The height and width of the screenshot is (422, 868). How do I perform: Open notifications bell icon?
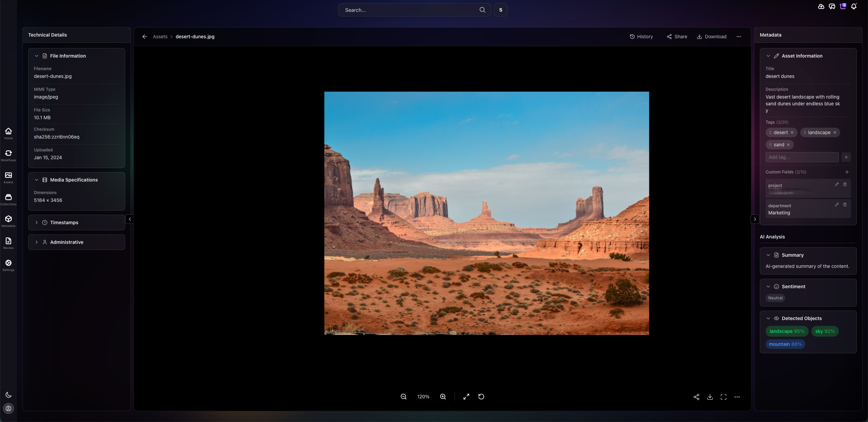[x=854, y=6]
